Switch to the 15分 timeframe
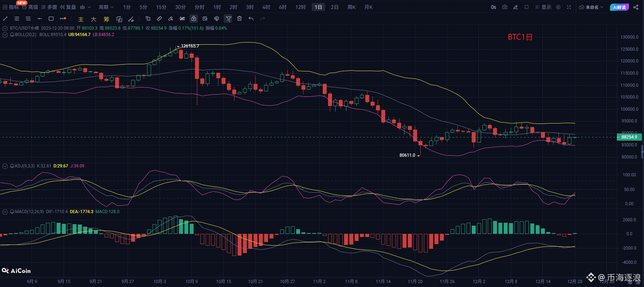Viewport: 644px width, 287px height. (x=161, y=7)
